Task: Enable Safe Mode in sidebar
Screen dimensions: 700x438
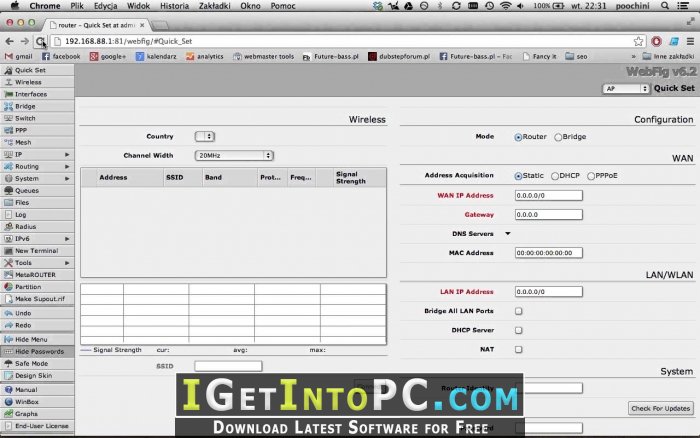Action: coord(37,363)
